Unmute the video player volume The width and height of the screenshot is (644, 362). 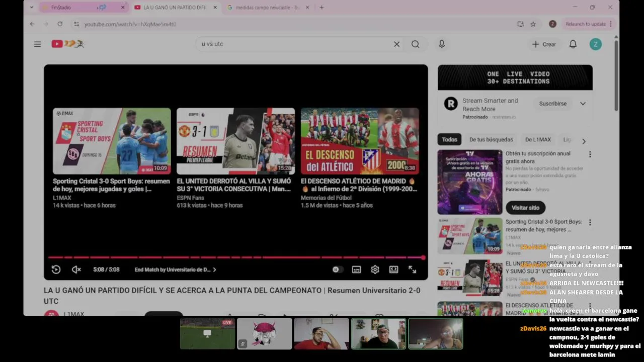click(76, 269)
